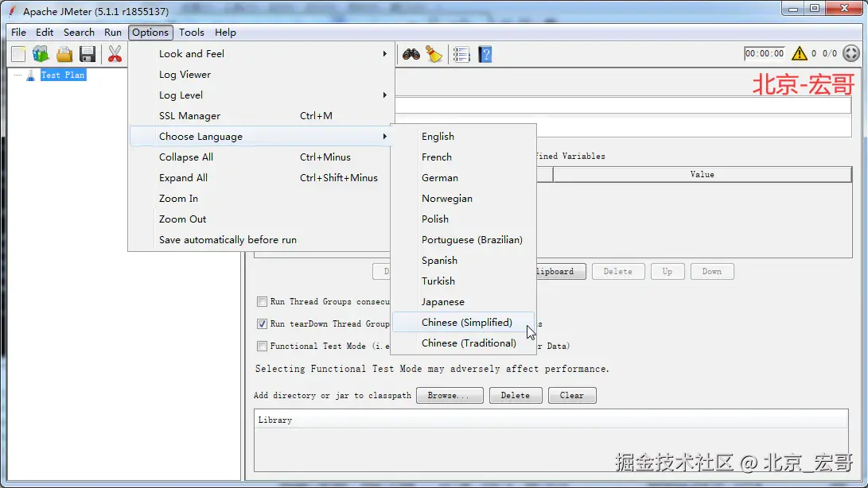Click the Down button for variables

(x=712, y=271)
